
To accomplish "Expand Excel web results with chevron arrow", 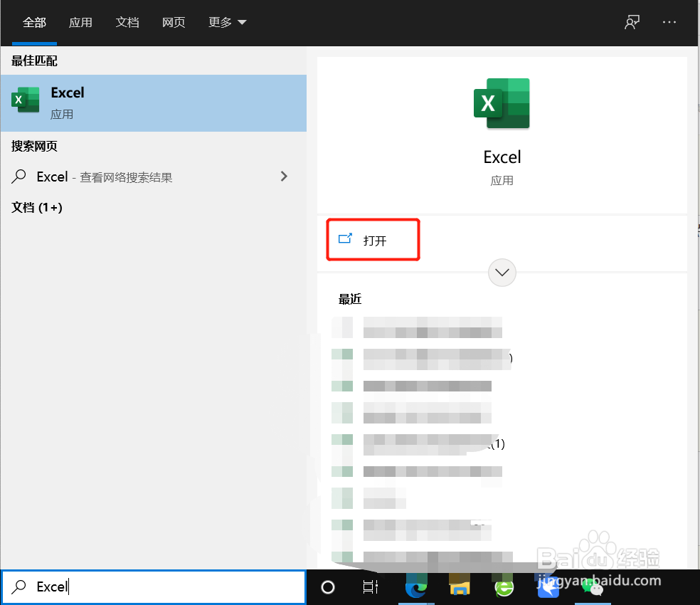I will [284, 177].
